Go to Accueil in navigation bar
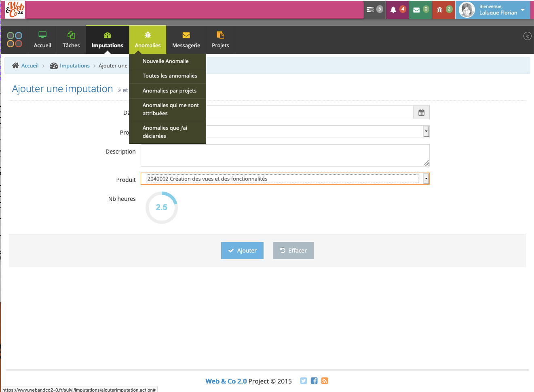The height and width of the screenshot is (392, 534). [42, 40]
